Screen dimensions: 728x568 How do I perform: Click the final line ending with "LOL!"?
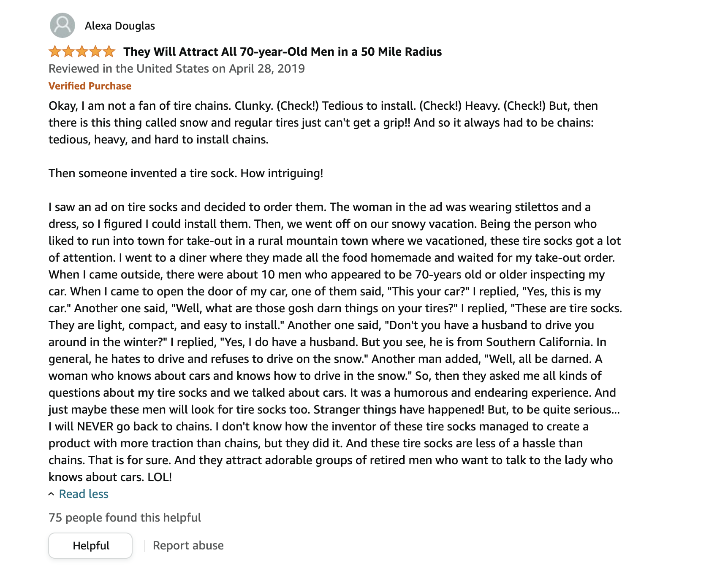[x=110, y=477]
